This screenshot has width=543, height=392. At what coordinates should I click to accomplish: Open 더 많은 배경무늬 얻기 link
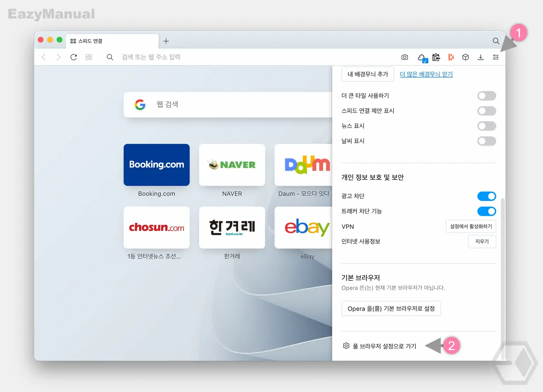(x=426, y=74)
